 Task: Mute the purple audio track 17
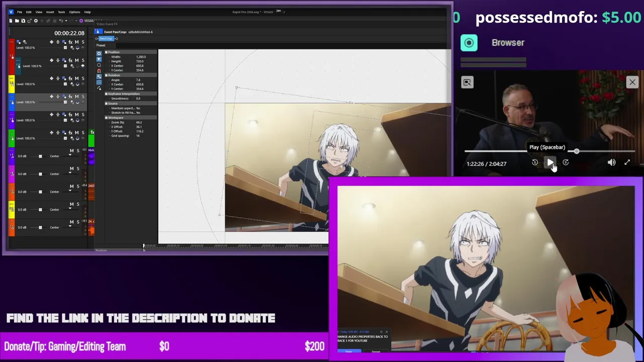[71, 151]
